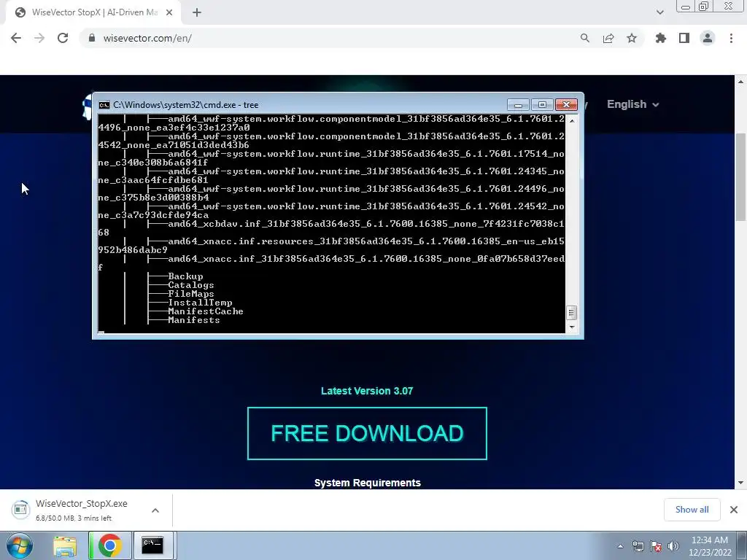The width and height of the screenshot is (747, 560).
Task: Minimize the cmd.exe tree window
Action: click(x=519, y=105)
